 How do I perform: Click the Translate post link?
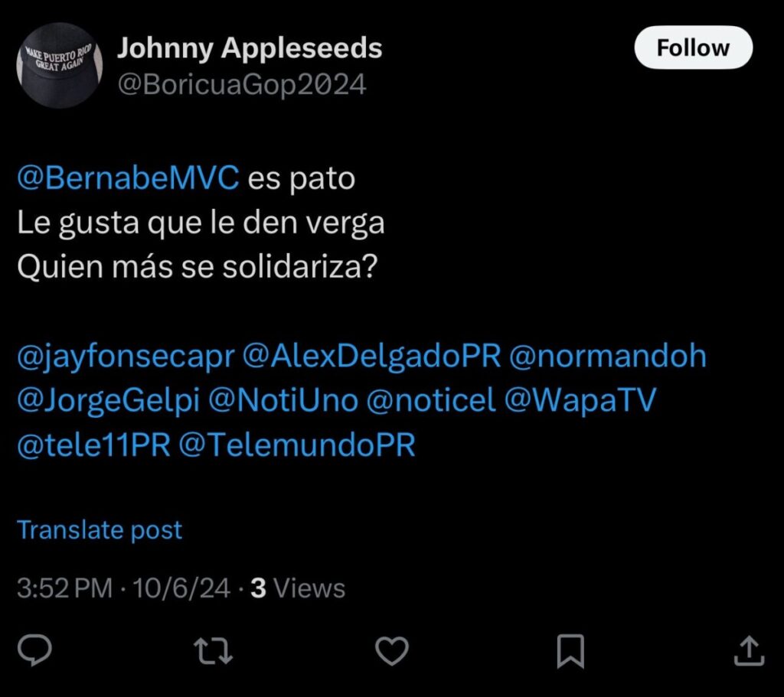point(100,529)
